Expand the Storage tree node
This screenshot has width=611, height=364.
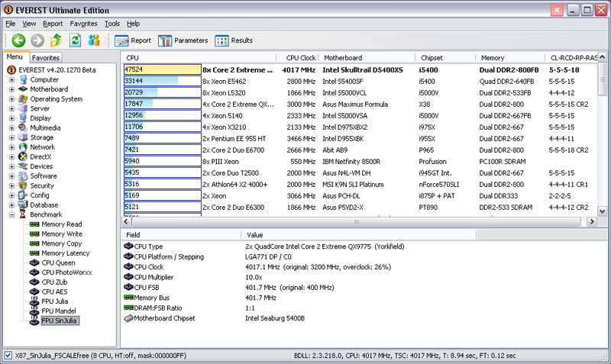click(11, 137)
